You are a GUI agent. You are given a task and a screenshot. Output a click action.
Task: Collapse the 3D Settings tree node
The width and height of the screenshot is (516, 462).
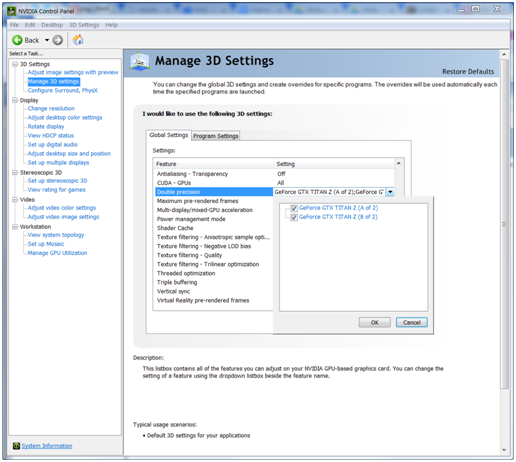(15, 64)
